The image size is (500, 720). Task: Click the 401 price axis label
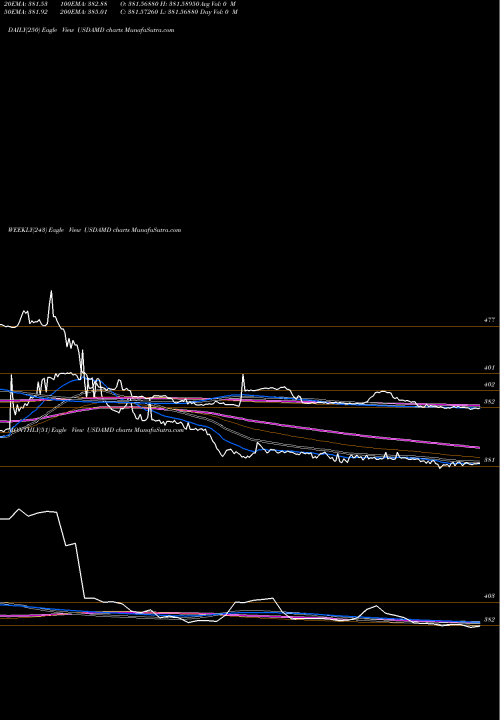(489, 368)
